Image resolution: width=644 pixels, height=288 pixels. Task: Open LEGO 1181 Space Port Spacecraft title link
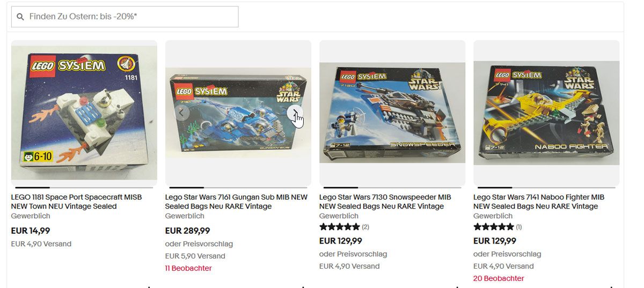[77, 202]
